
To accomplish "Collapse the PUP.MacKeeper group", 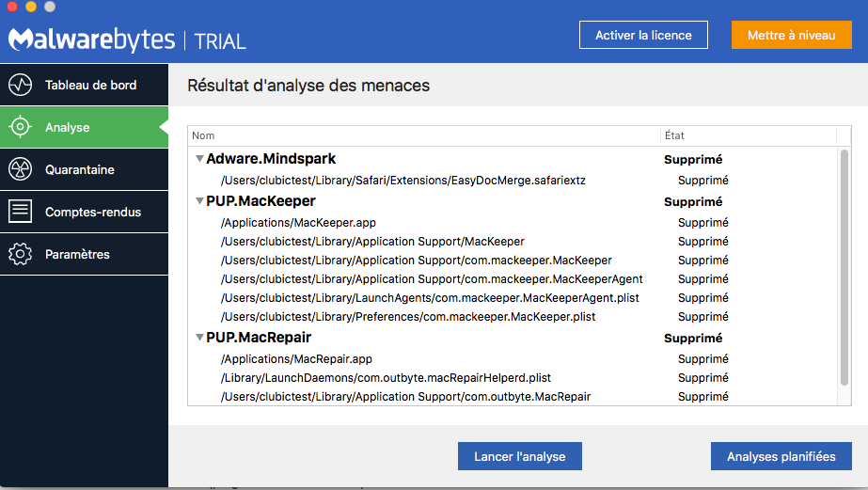I will 200,201.
